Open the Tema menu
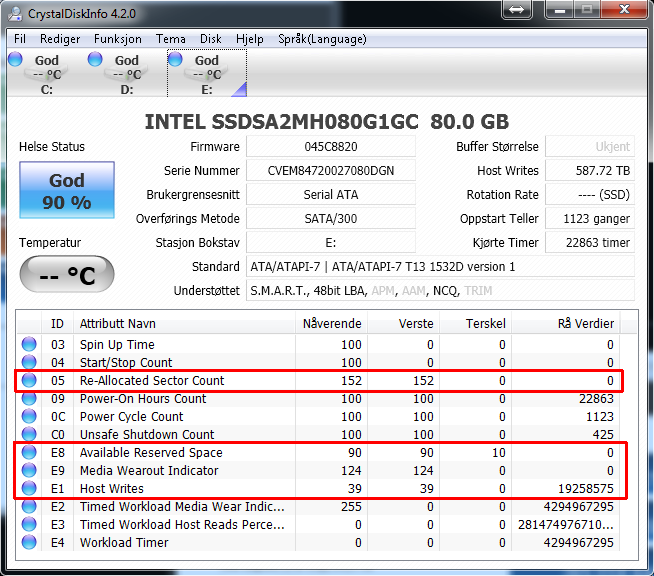654x576 pixels. coord(171,39)
